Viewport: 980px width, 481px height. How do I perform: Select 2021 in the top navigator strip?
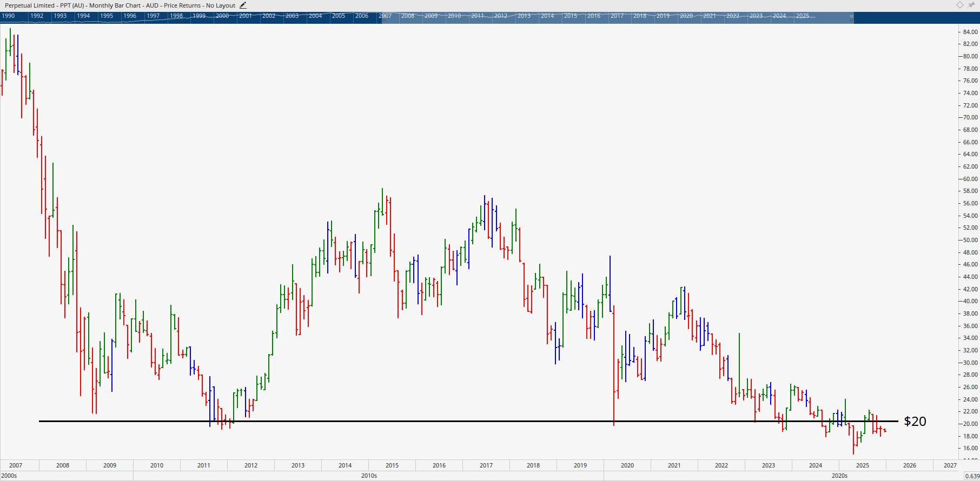(710, 16)
